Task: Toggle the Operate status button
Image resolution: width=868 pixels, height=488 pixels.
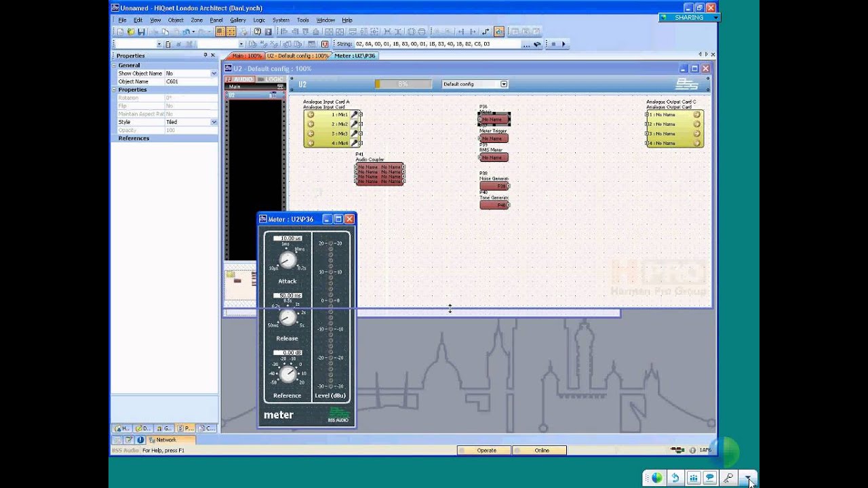Action: coord(484,450)
